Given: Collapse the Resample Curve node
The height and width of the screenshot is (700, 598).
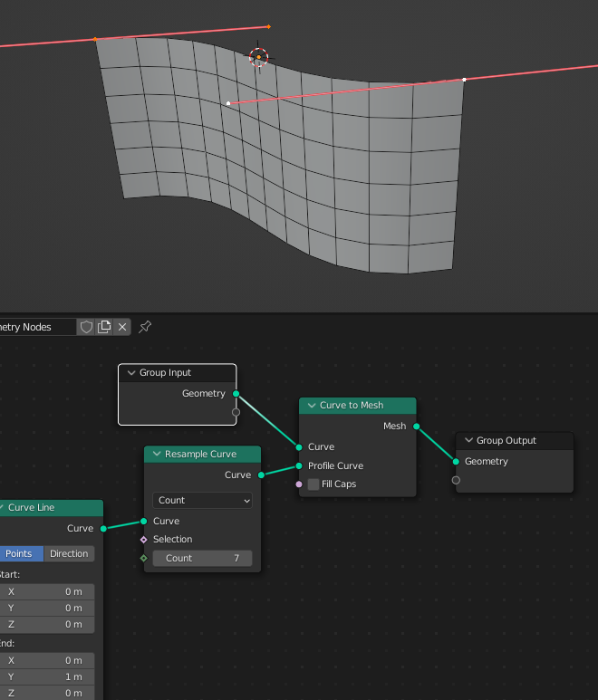Looking at the screenshot, I should click(x=156, y=455).
